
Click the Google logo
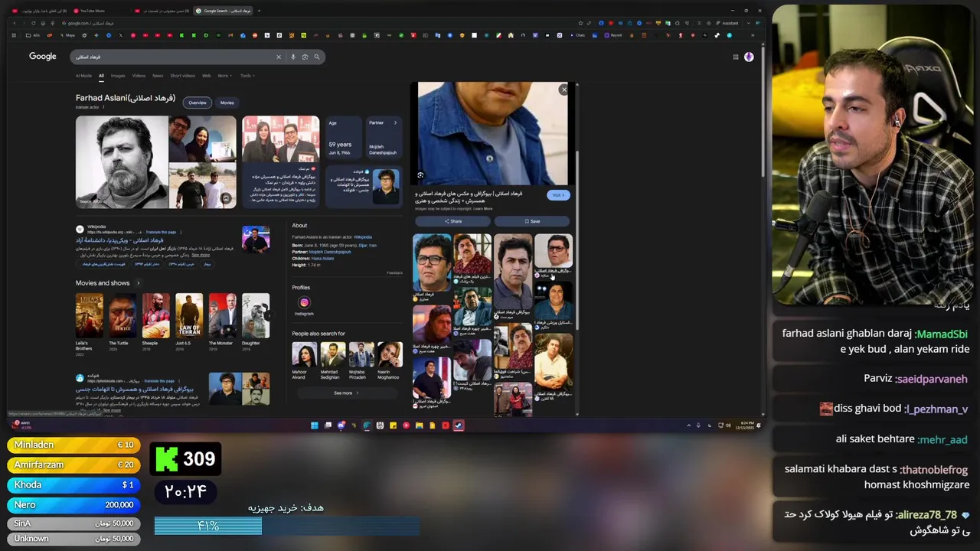coord(43,57)
